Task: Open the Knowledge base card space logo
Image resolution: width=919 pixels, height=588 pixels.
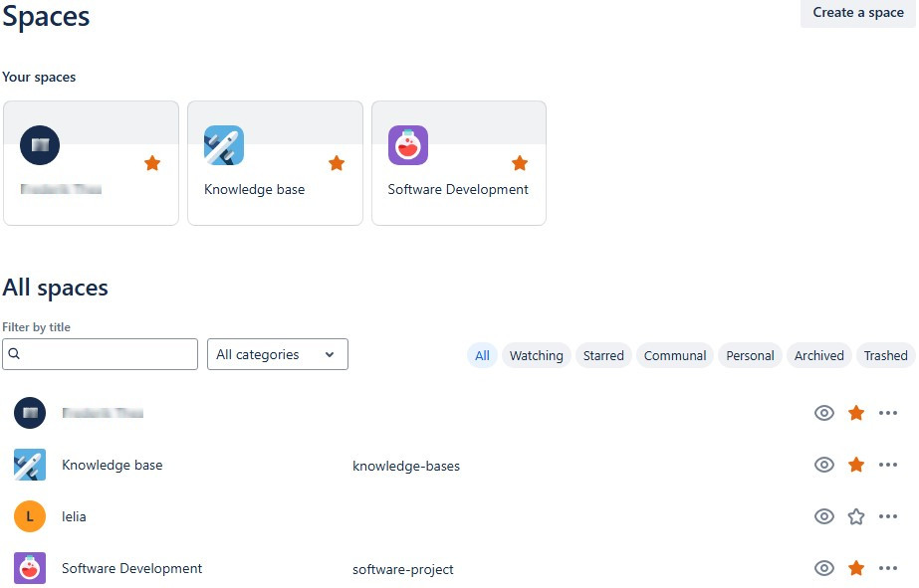Action: (x=224, y=144)
